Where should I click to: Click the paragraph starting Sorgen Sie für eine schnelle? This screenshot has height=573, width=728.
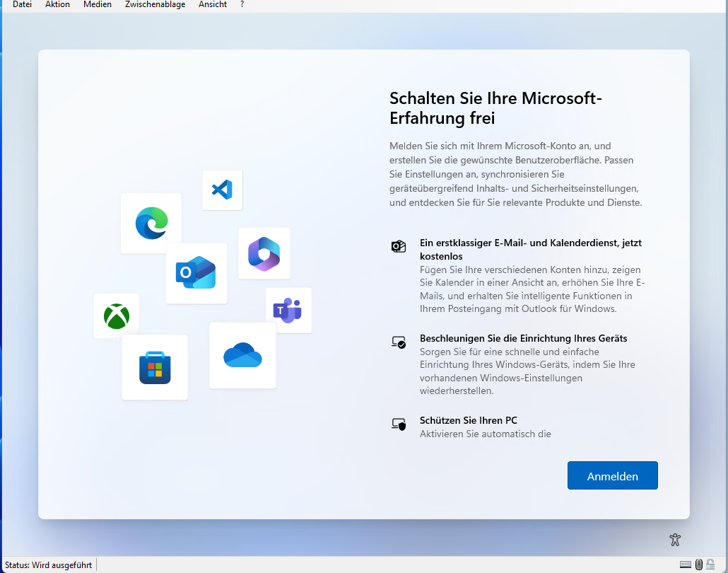tap(527, 371)
